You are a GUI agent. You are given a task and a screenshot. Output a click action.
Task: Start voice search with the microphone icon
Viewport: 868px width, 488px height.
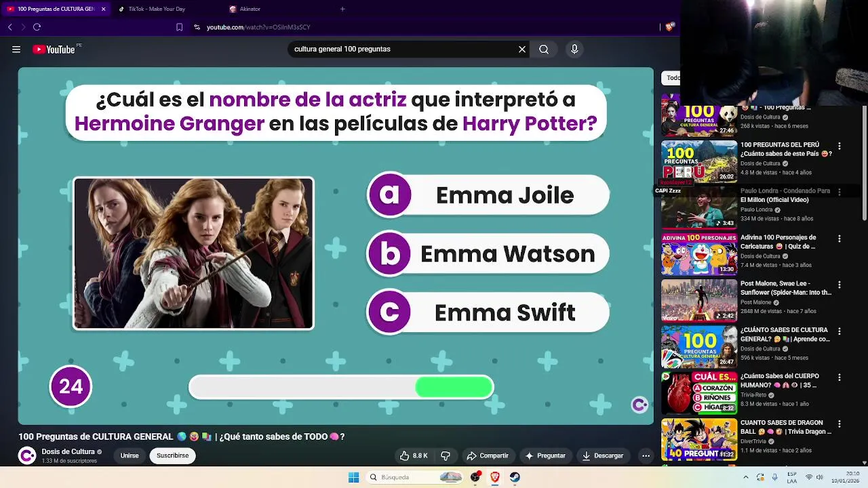pyautogui.click(x=574, y=49)
